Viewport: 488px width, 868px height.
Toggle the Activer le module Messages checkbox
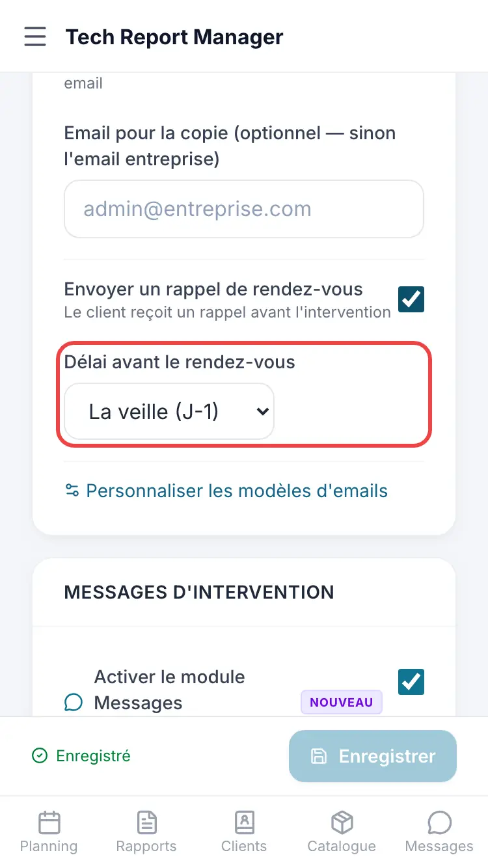pyautogui.click(x=411, y=682)
